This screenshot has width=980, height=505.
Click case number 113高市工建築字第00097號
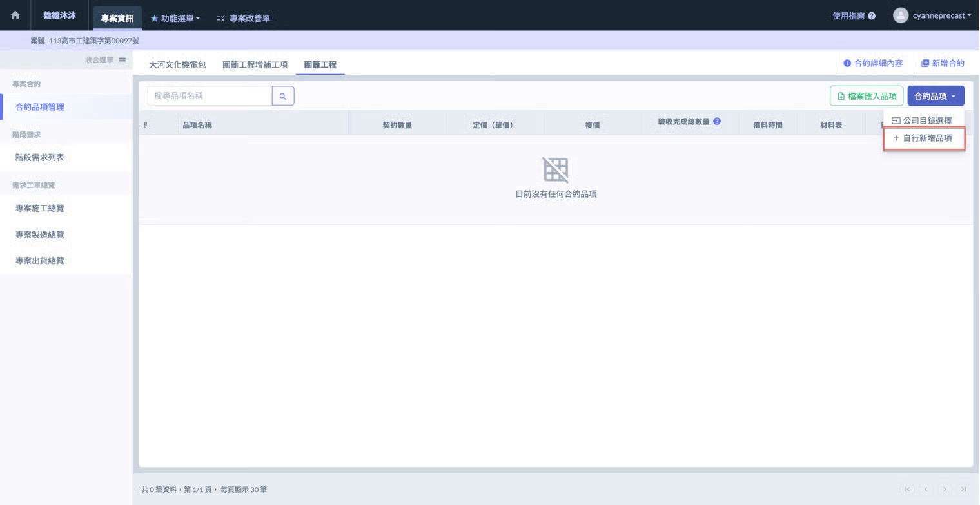(94, 41)
